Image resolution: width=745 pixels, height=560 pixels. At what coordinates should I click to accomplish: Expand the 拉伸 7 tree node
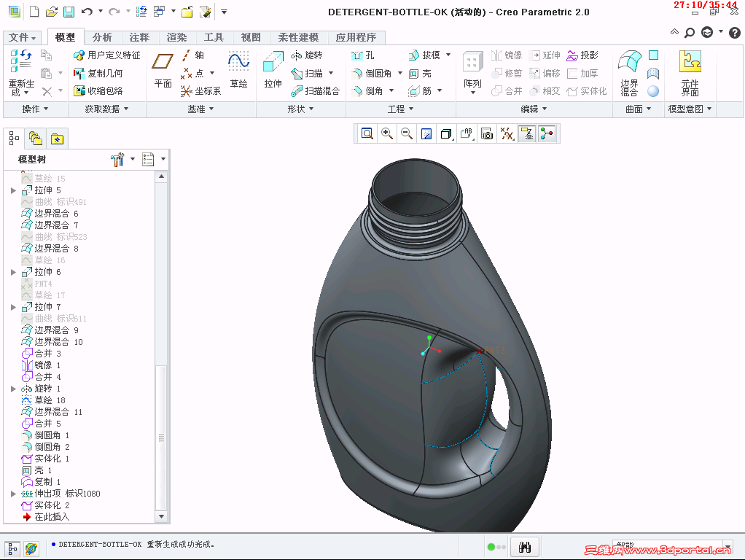click(13, 307)
